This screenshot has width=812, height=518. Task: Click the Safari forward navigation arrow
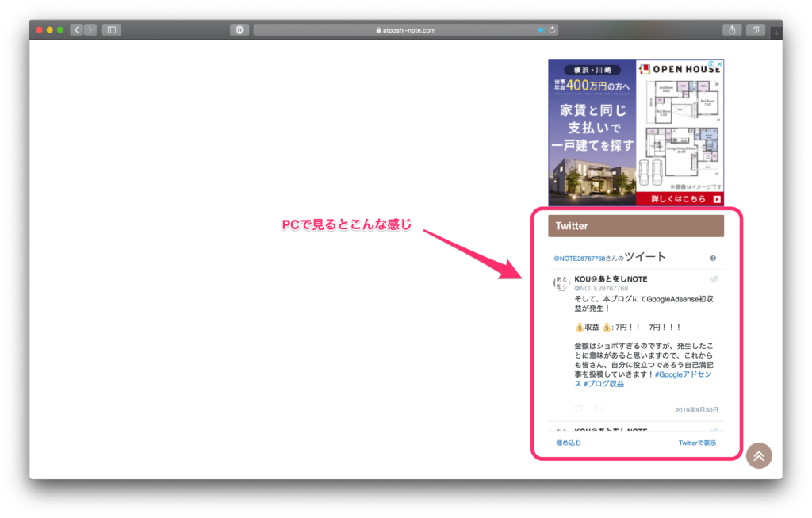click(90, 30)
